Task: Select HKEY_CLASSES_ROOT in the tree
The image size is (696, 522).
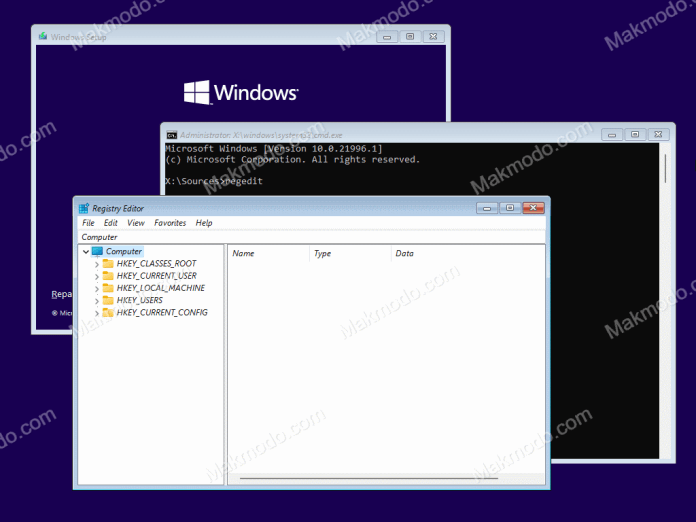Action: pos(156,264)
